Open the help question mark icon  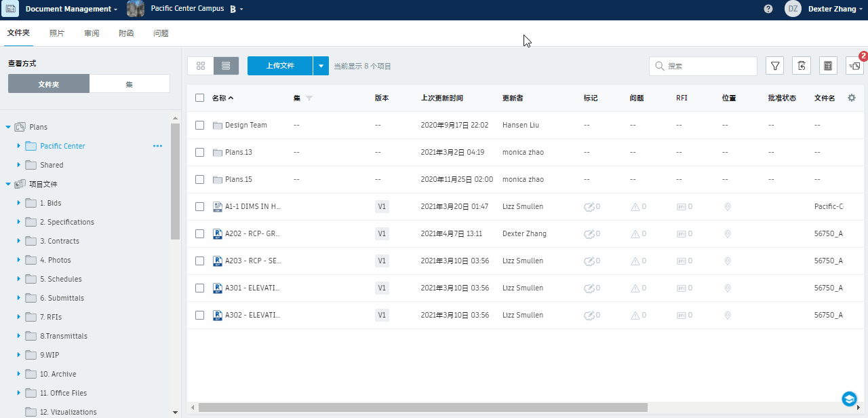pyautogui.click(x=768, y=9)
